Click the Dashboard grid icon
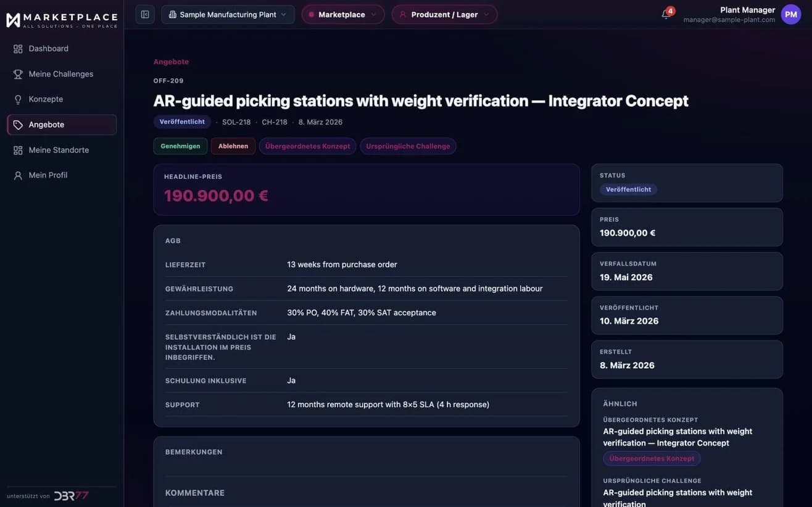The width and height of the screenshot is (812, 507). click(18, 49)
